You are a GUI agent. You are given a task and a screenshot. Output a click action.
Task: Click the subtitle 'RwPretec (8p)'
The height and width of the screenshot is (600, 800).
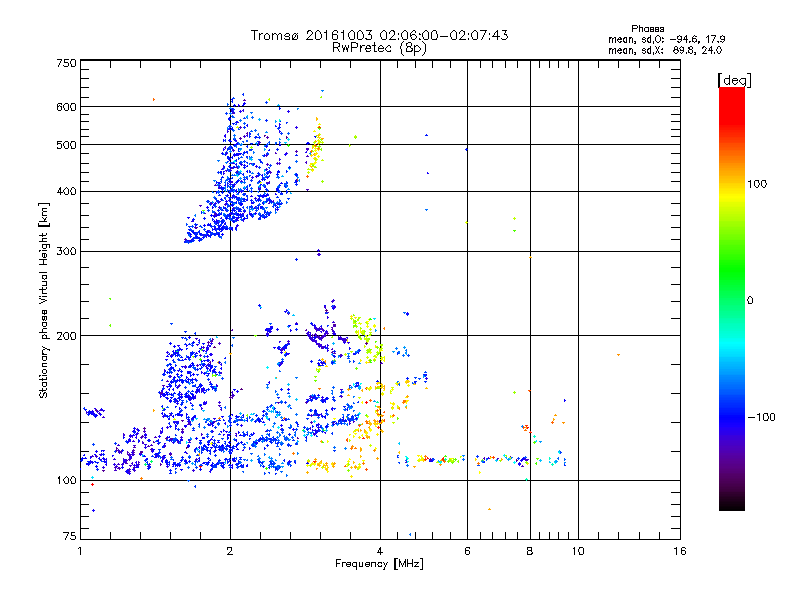379,48
